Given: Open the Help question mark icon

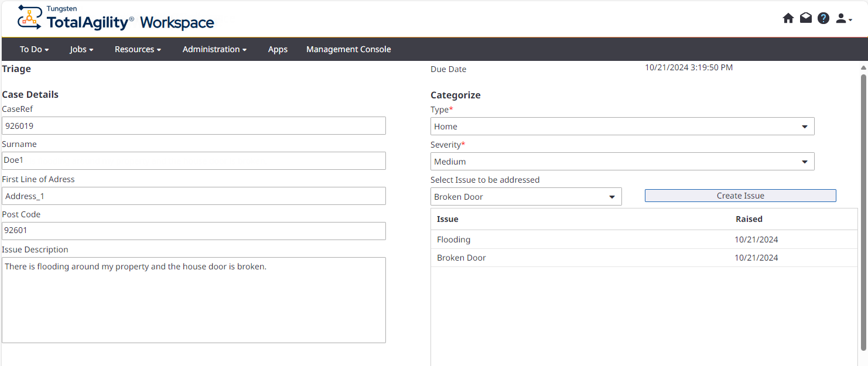Looking at the screenshot, I should tap(823, 18).
